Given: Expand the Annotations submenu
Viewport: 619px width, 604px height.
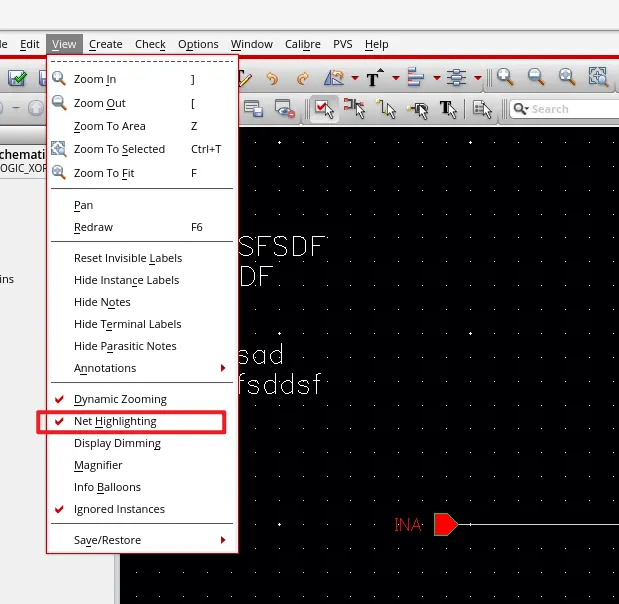Looking at the screenshot, I should click(142, 368).
